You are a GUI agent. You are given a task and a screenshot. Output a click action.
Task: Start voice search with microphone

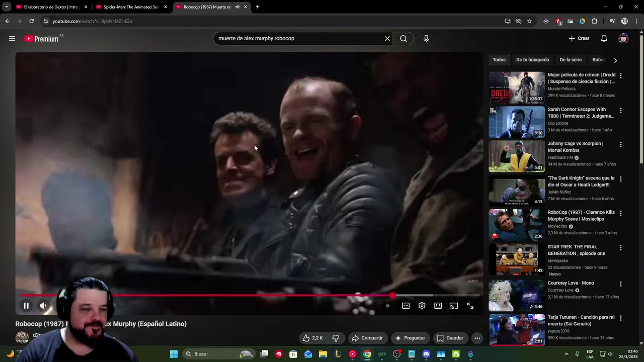(x=426, y=39)
